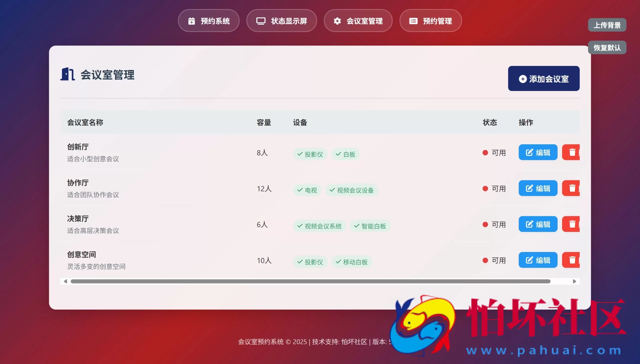Click the list icon on 预约管理 tab
The image size is (640, 364).
(413, 21)
